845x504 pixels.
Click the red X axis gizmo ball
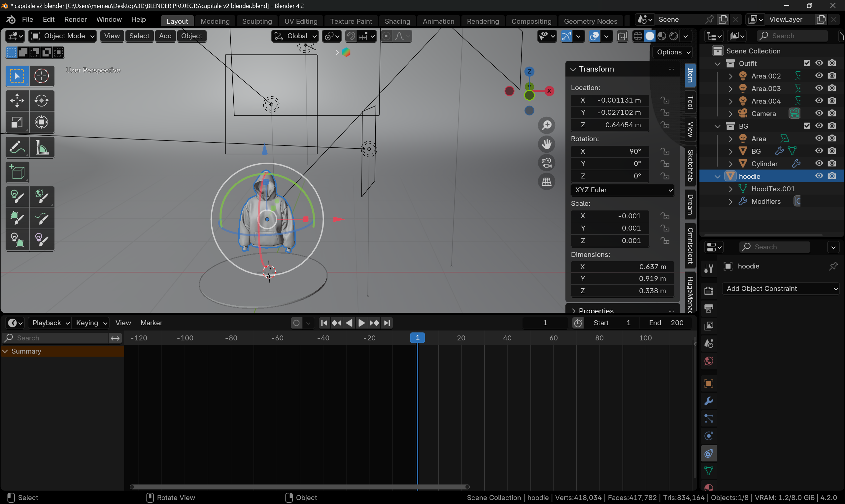tap(549, 91)
